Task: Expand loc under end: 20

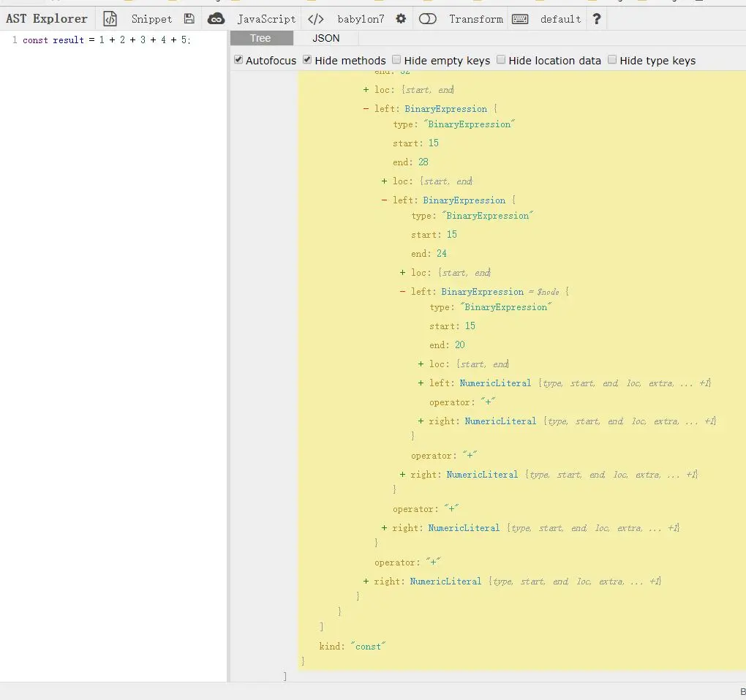Action: click(421, 364)
